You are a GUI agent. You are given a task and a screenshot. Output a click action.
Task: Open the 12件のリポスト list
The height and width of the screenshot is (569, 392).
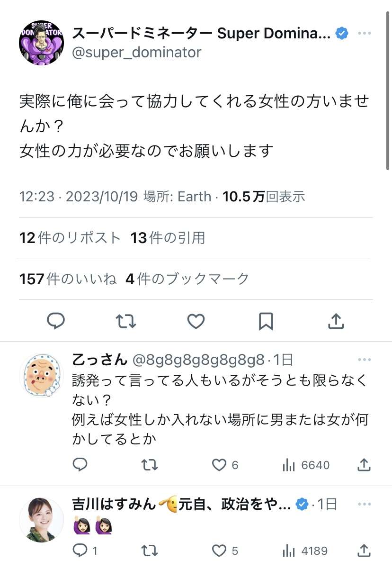(70, 238)
